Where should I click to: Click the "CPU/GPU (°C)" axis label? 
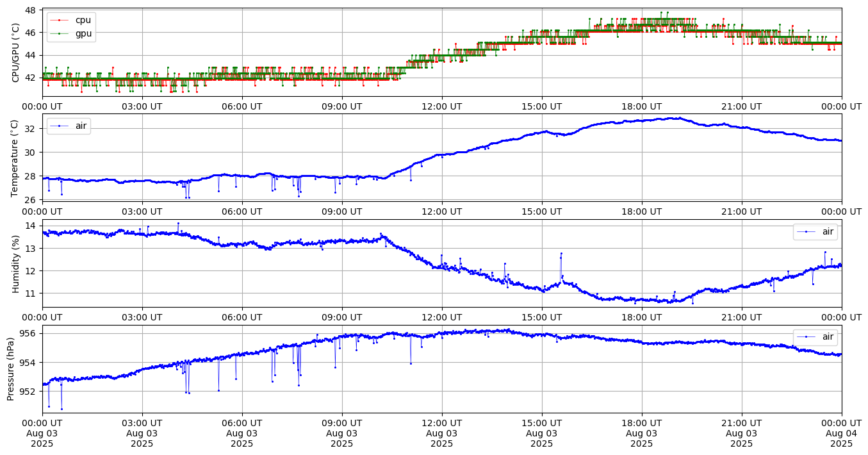pyautogui.click(x=16, y=52)
